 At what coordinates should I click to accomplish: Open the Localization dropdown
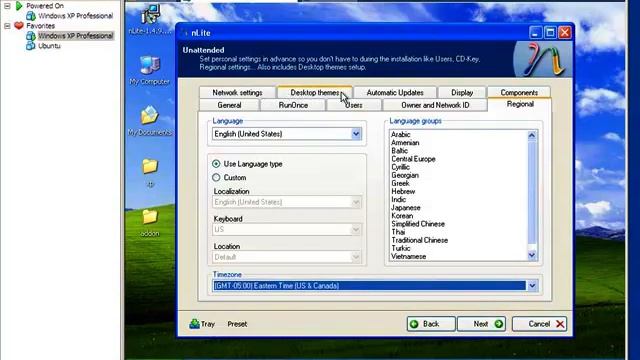tap(356, 202)
